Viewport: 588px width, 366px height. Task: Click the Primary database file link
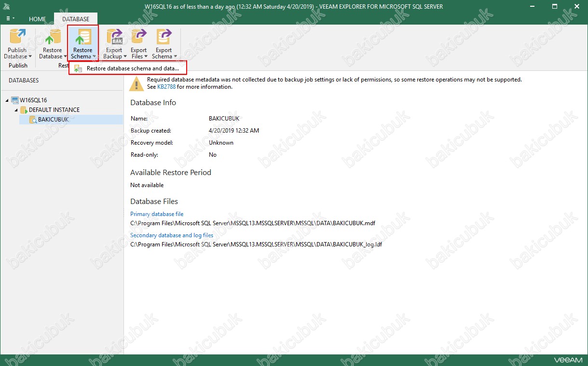click(157, 214)
